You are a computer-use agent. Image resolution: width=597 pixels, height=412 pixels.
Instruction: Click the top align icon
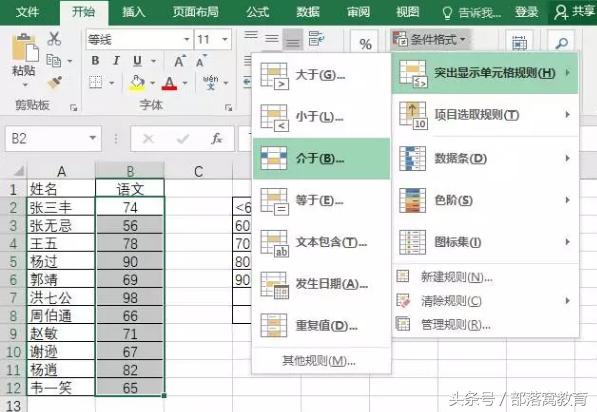pos(251,35)
